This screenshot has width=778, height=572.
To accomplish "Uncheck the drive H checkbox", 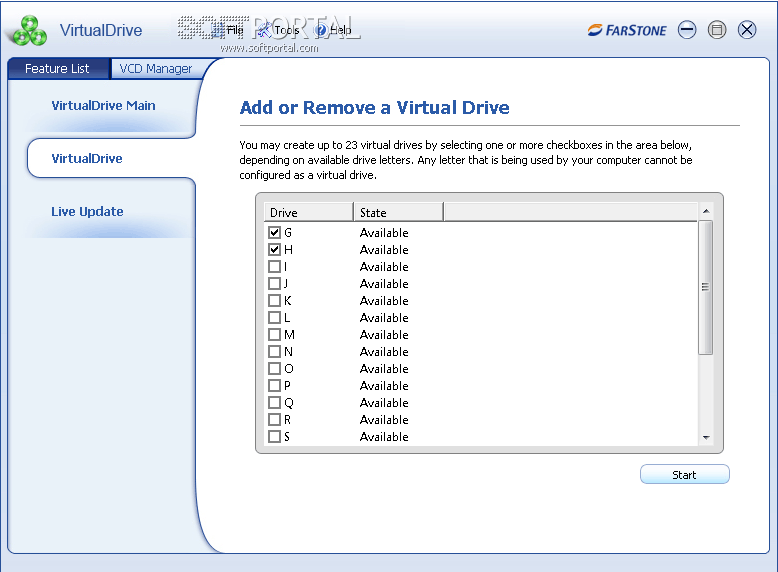I will pos(275,250).
